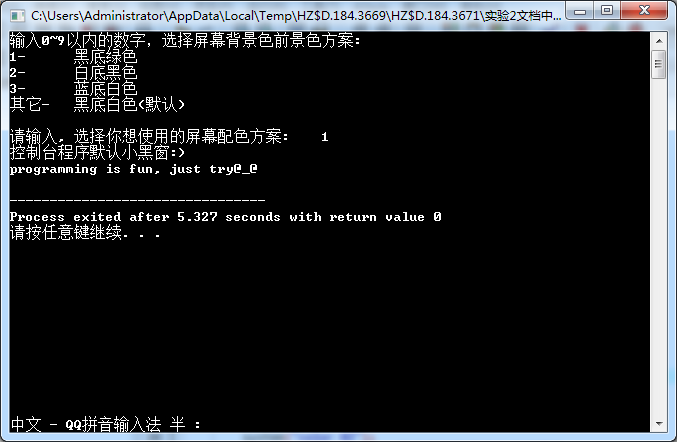Click the '控制台程序默认小黑窗:)' output line
The width and height of the screenshot is (677, 442).
pyautogui.click(x=97, y=152)
